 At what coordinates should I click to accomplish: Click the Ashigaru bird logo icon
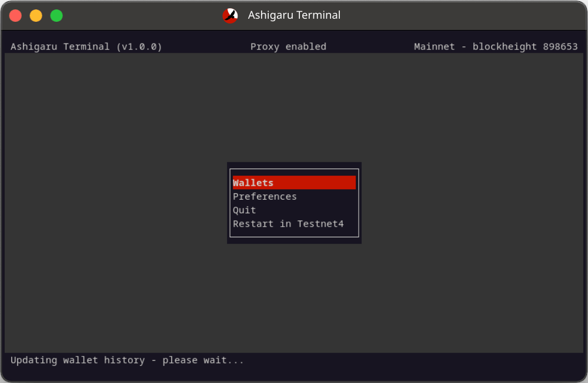click(230, 15)
